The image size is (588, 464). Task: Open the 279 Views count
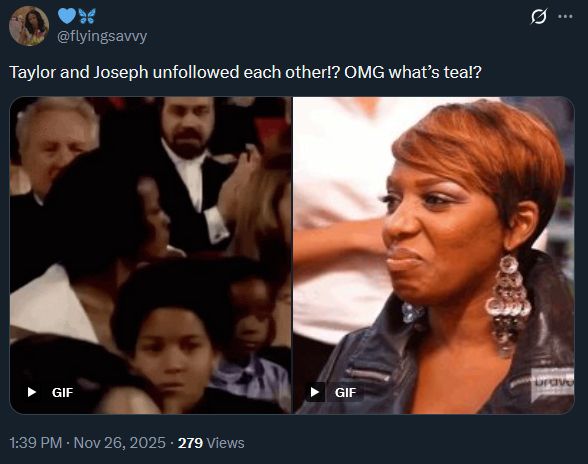coord(211,443)
